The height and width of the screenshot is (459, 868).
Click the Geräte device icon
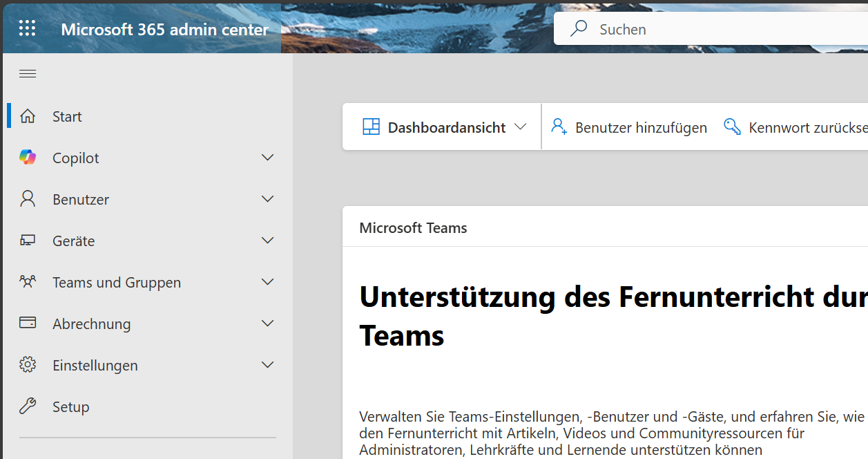click(28, 241)
